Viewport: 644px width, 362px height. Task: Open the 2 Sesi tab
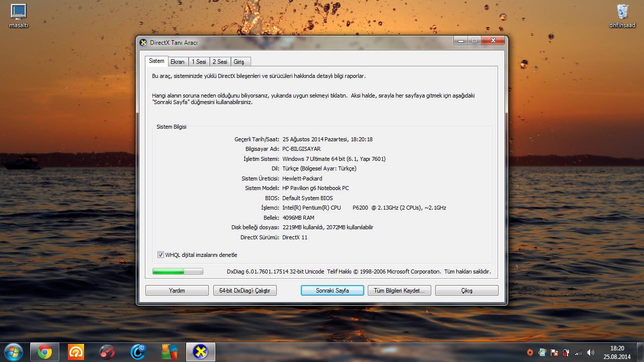220,62
